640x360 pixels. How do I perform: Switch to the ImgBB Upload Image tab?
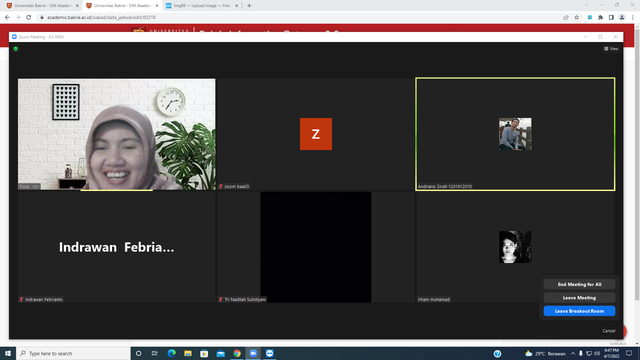click(x=202, y=6)
